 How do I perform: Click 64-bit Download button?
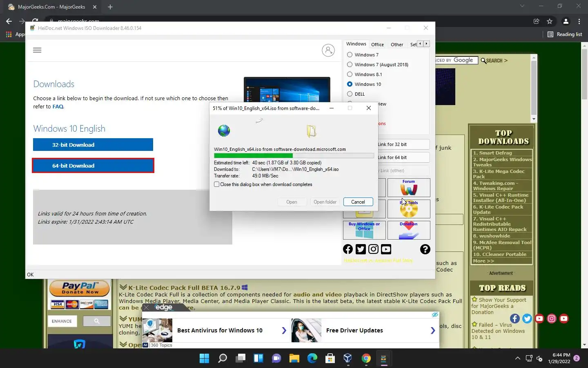93,166
